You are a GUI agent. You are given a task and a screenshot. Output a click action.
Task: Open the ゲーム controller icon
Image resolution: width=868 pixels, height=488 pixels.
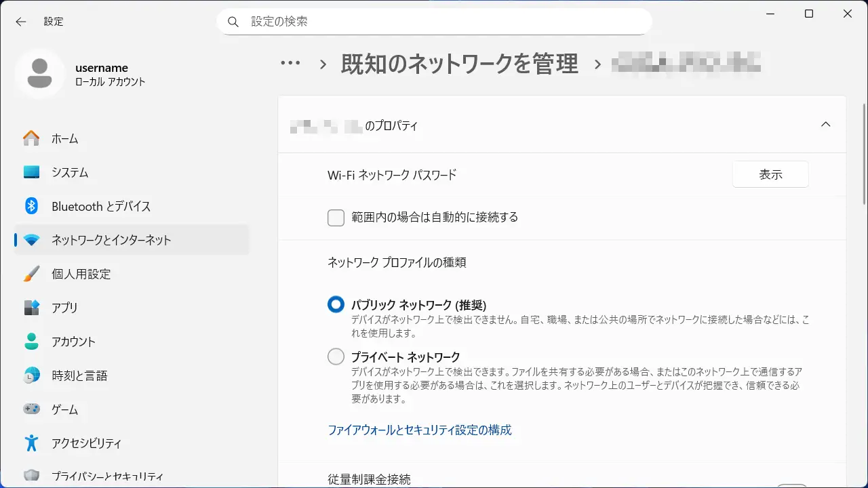[31, 409]
